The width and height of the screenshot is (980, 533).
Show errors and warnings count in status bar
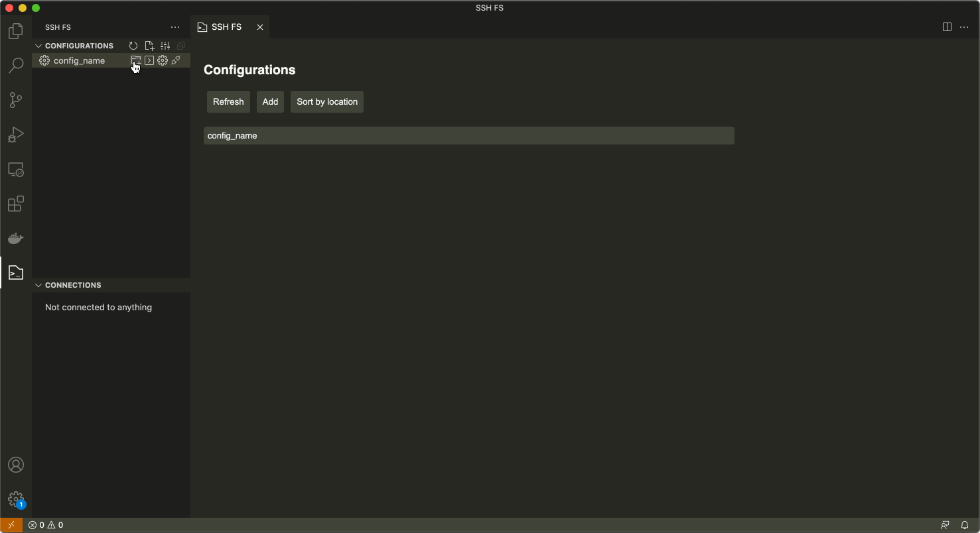(46, 525)
